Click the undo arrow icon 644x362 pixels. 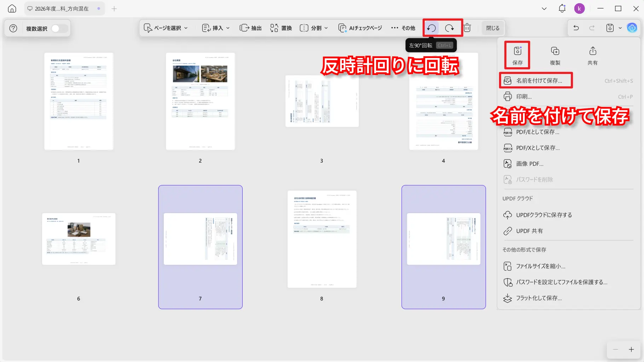tap(576, 28)
